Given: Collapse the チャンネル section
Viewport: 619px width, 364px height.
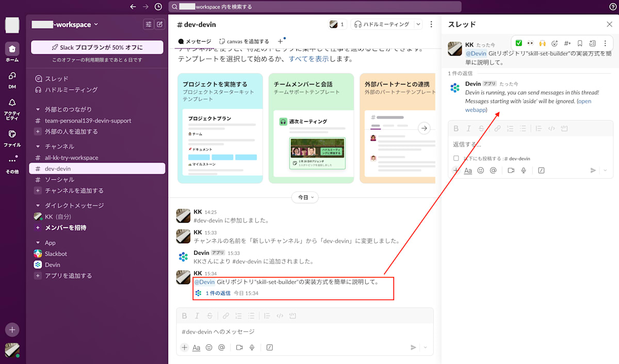Looking at the screenshot, I should tap(38, 146).
